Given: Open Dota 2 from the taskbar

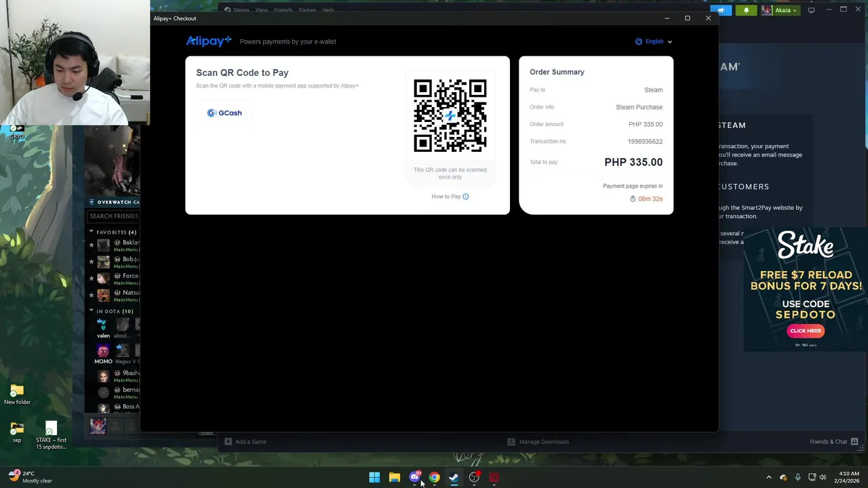Looking at the screenshot, I should pos(494,478).
